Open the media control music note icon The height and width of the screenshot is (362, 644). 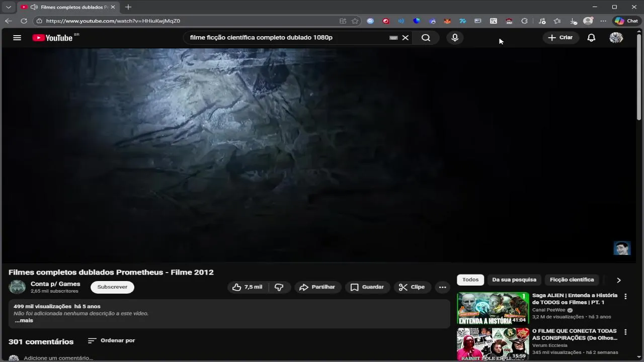tap(542, 21)
